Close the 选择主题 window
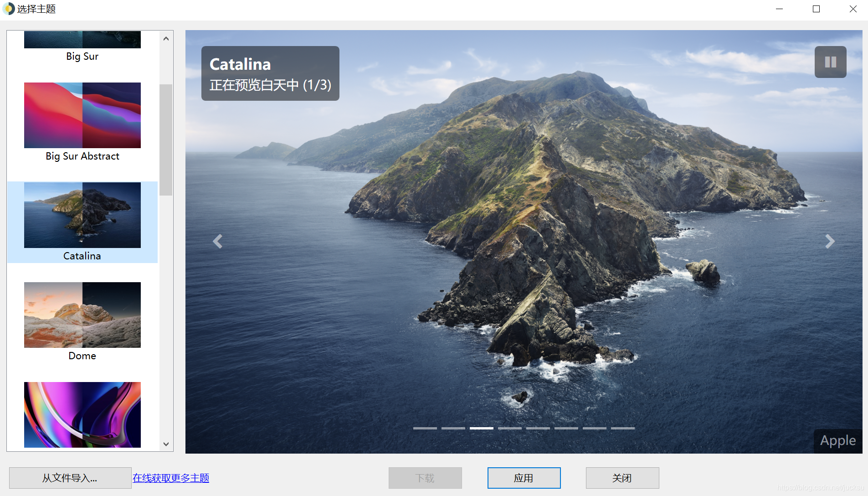The width and height of the screenshot is (868, 496). point(853,9)
